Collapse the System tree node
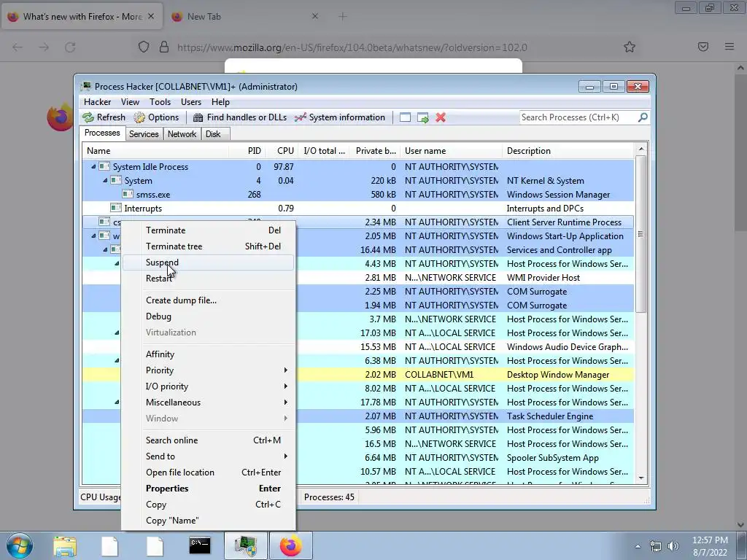Viewport: 747px width, 560px height. [105, 181]
